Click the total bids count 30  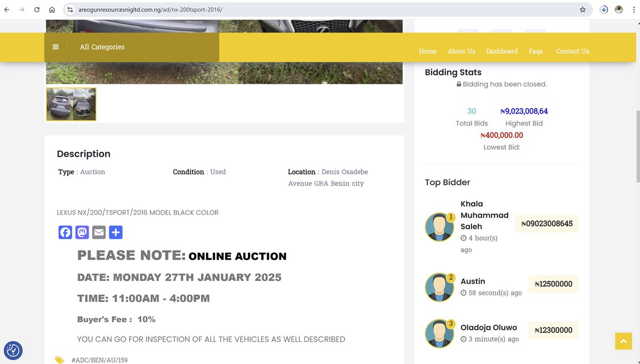[x=471, y=111]
